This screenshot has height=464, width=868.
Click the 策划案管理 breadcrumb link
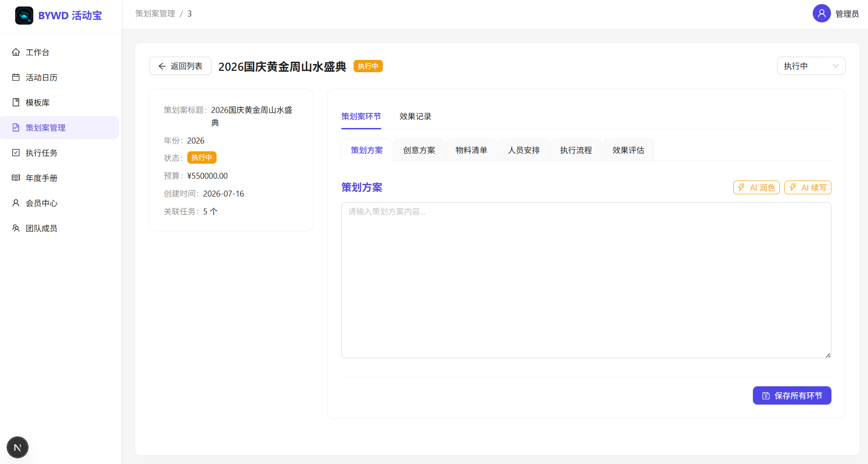[x=155, y=14]
